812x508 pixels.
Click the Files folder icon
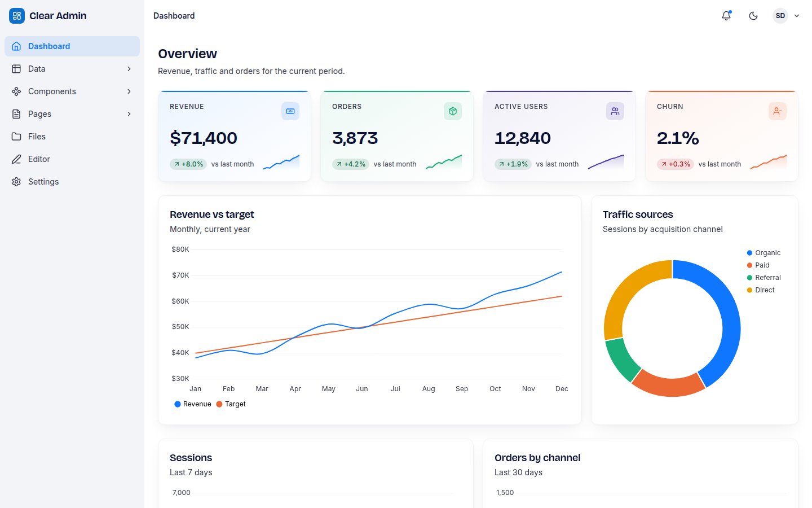click(x=16, y=137)
